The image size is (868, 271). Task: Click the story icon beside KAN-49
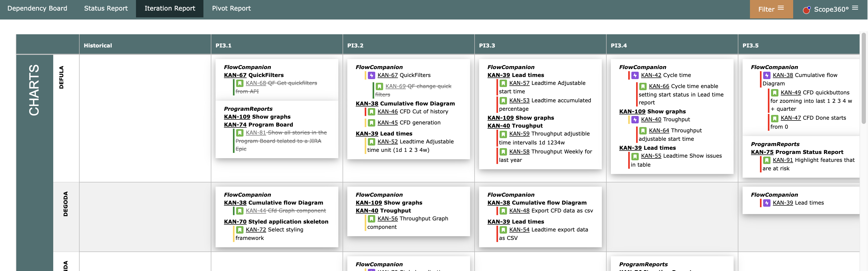pos(775,93)
